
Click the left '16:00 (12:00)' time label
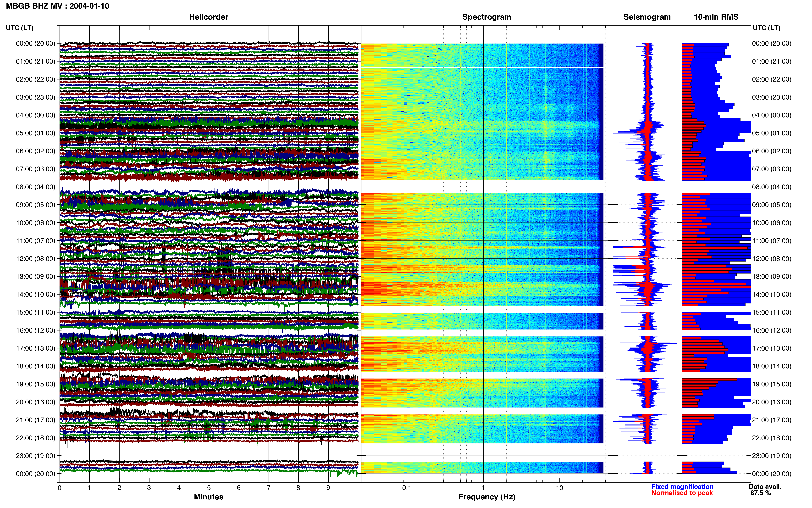click(x=36, y=330)
